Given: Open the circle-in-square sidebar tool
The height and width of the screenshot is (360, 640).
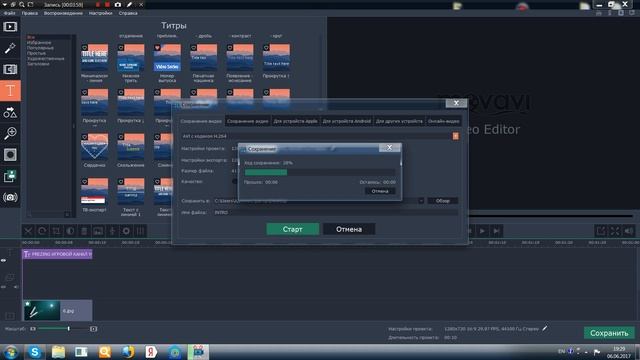Looking at the screenshot, I should coord(10,155).
